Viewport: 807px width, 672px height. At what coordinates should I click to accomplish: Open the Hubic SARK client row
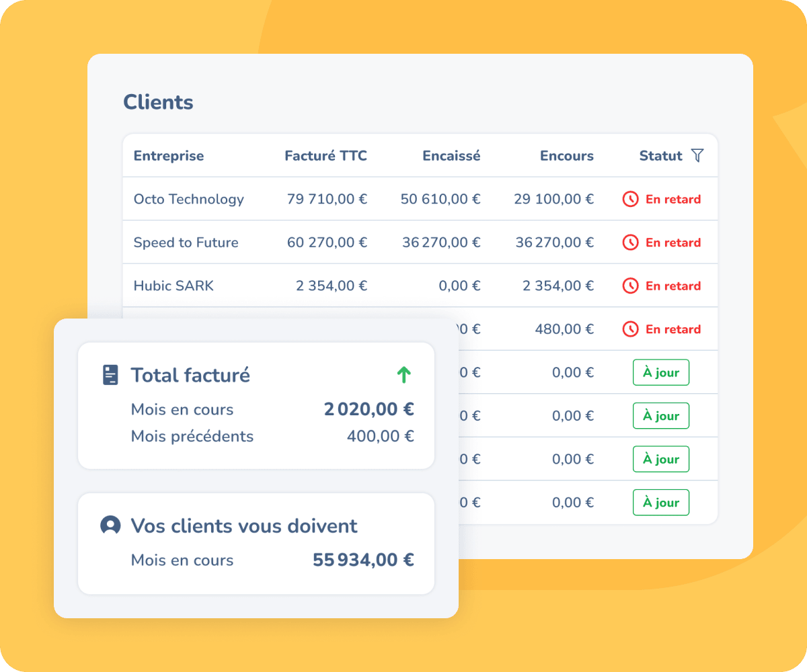(420, 286)
